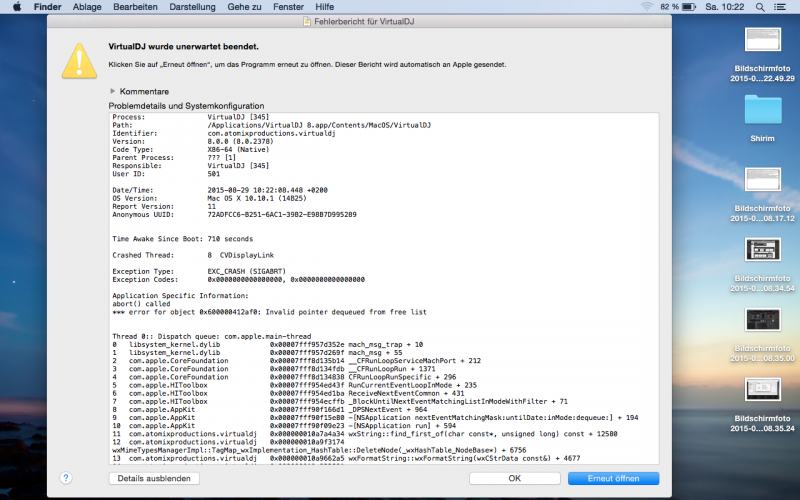This screenshot has width=800, height=500.
Task: Select Bildschirmfoto 2015-0...08.34.54 desktop file
Action: click(x=762, y=265)
